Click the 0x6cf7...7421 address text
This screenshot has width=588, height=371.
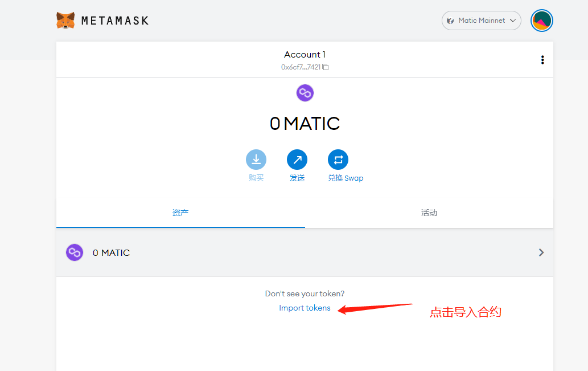301,67
